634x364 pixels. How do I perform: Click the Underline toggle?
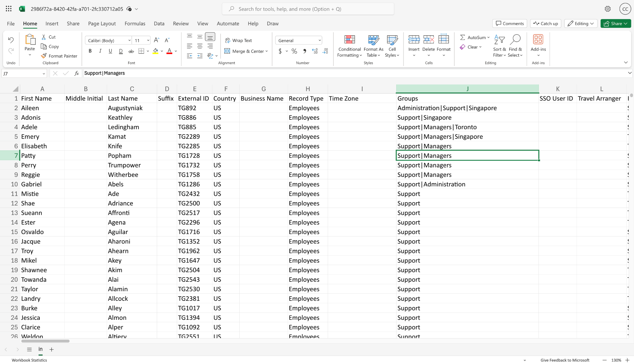coord(110,51)
